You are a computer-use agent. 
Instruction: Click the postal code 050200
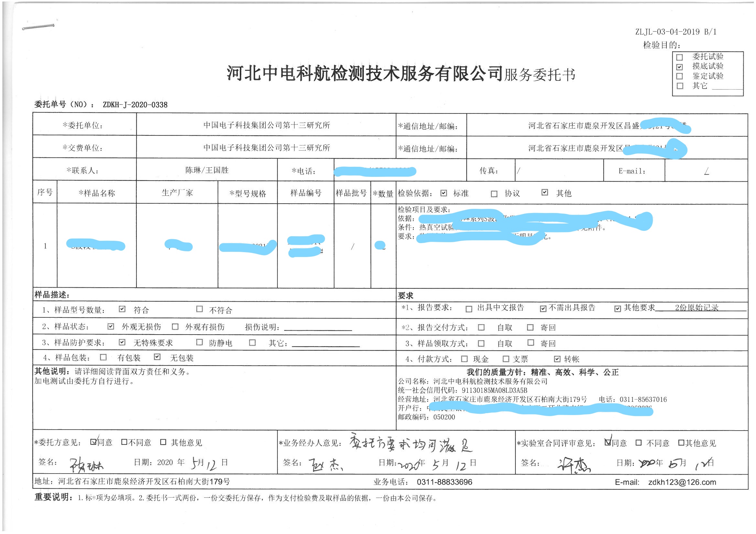click(444, 417)
